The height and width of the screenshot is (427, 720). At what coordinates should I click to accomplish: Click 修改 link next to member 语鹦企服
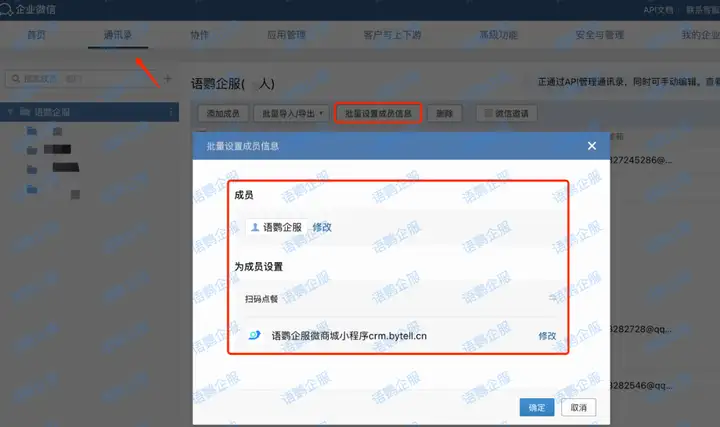321,227
